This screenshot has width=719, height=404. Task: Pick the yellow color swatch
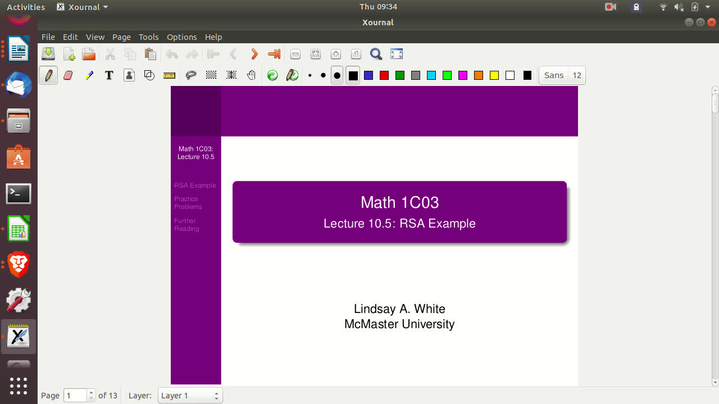[x=494, y=75]
